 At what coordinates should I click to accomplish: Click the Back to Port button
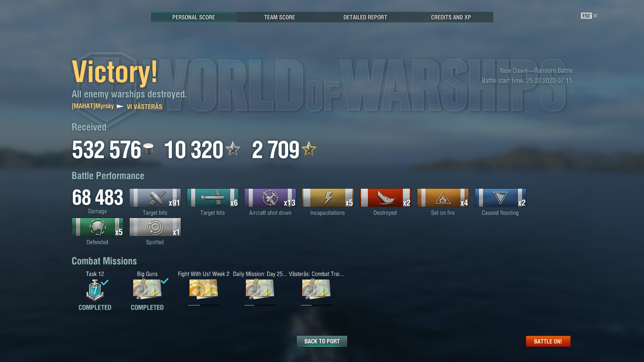[322, 341]
